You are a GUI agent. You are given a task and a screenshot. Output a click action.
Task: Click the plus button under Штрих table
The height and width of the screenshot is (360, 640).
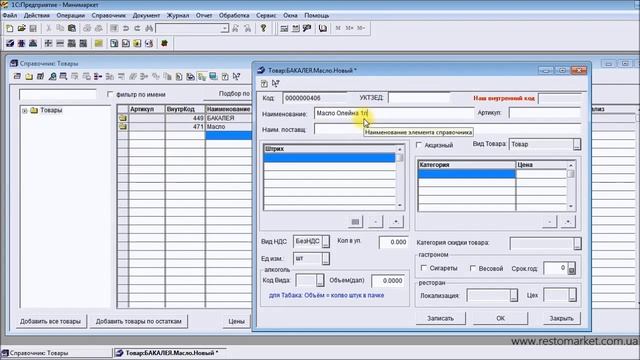click(x=396, y=222)
